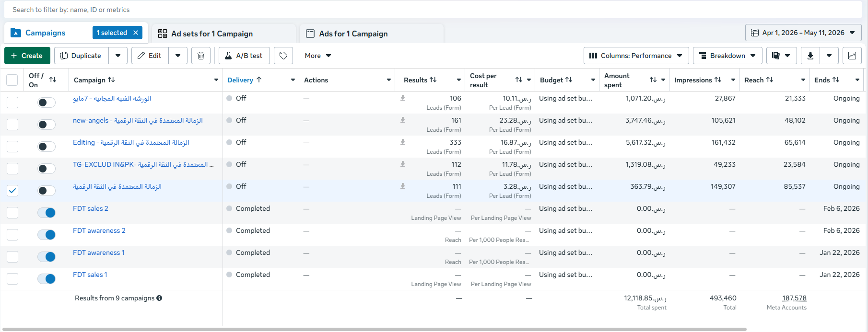Select checkbox for FDT sales 2
This screenshot has width=868, height=332.
(x=12, y=213)
